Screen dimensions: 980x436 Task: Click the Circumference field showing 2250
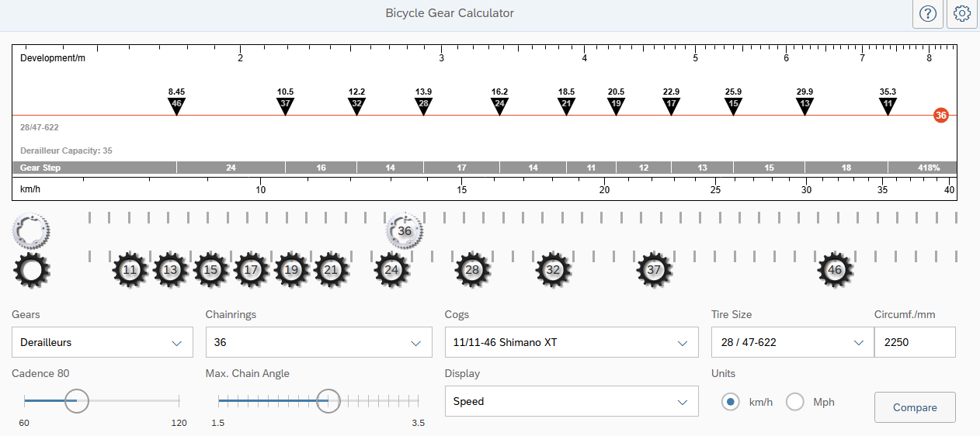click(x=915, y=342)
